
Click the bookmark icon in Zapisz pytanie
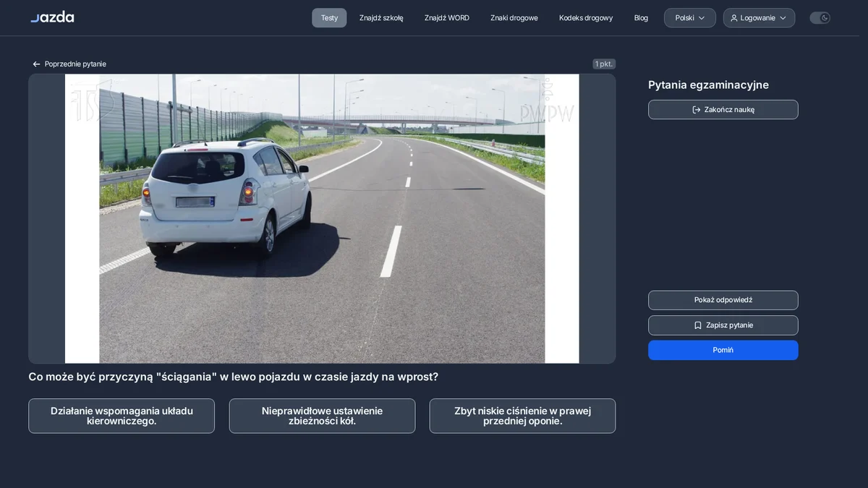click(698, 325)
